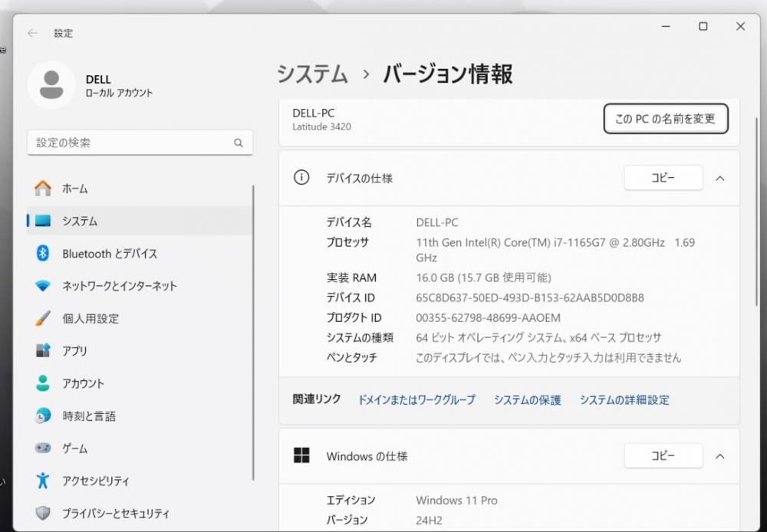Collapse the デバイスの仕様 section chevron
The height and width of the screenshot is (532, 767).
point(720,179)
